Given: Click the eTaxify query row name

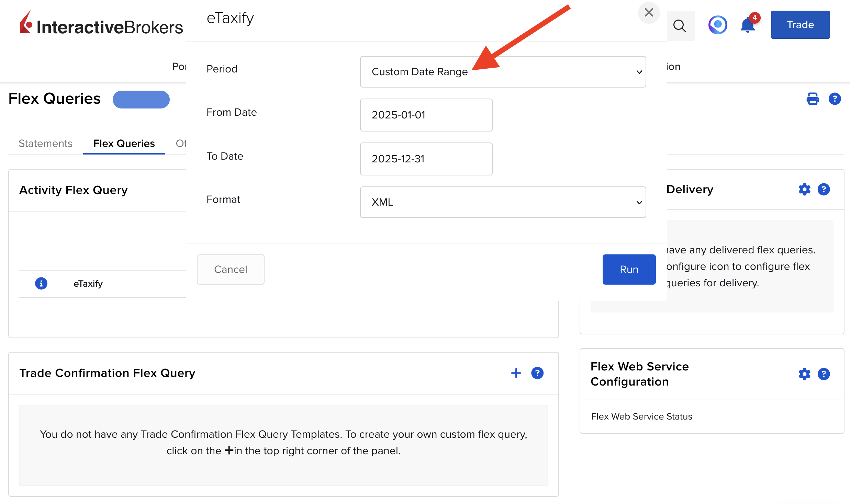Looking at the screenshot, I should pos(88,284).
